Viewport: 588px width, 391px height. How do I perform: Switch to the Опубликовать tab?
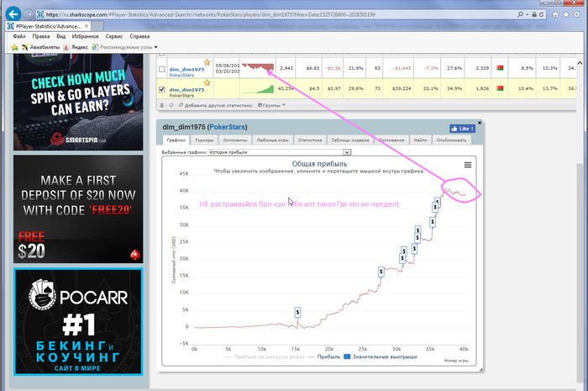pos(452,140)
